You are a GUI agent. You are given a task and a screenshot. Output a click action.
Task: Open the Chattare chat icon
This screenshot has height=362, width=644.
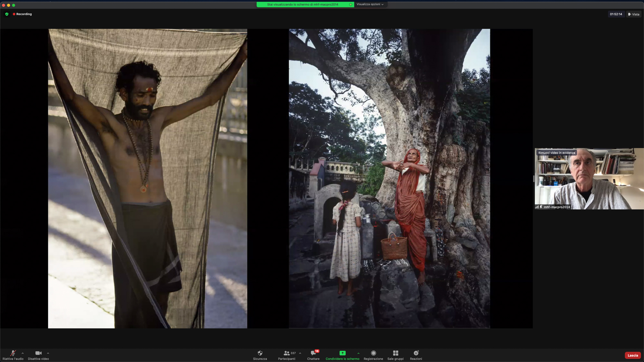click(313, 353)
